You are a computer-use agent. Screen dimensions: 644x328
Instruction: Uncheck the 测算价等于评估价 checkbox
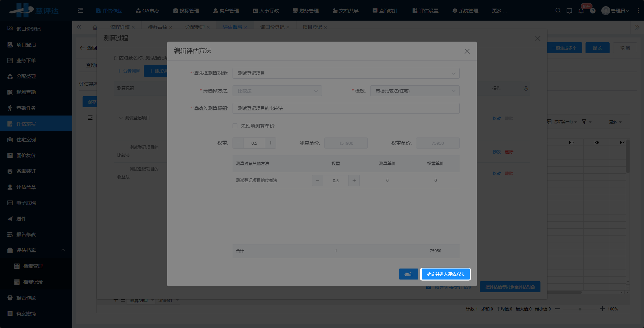coord(429,286)
